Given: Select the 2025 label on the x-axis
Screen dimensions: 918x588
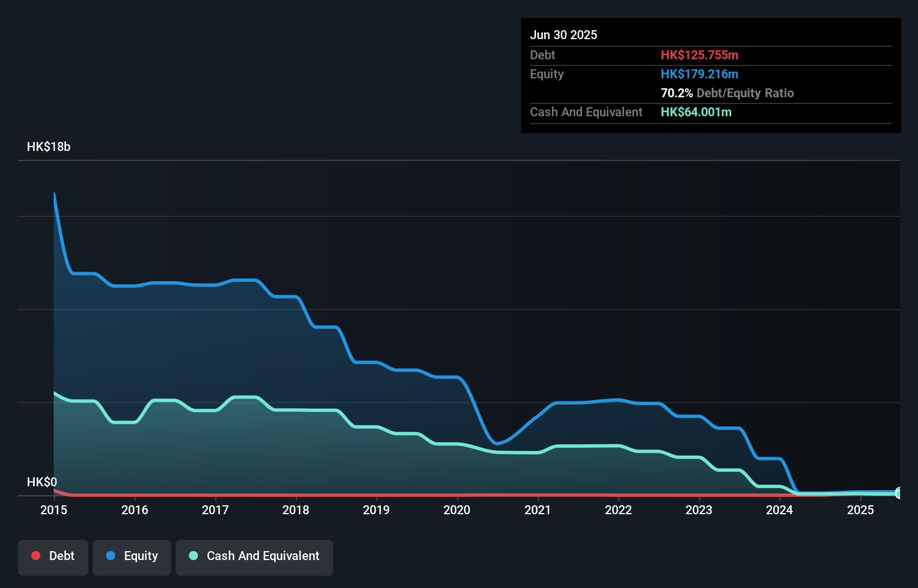Looking at the screenshot, I should 860,510.
